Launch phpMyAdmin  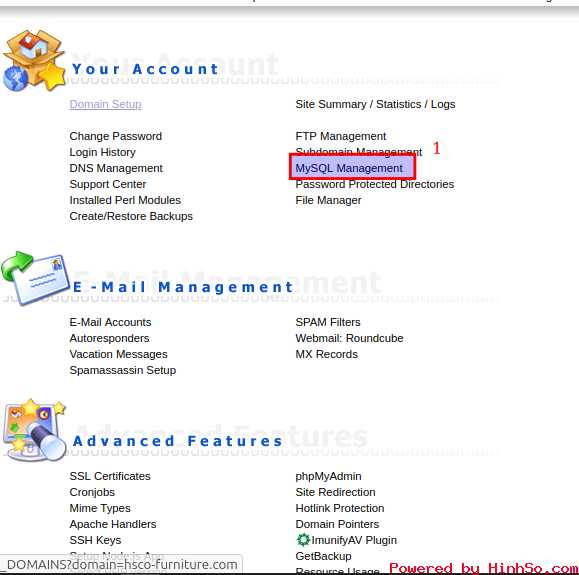coord(328,476)
